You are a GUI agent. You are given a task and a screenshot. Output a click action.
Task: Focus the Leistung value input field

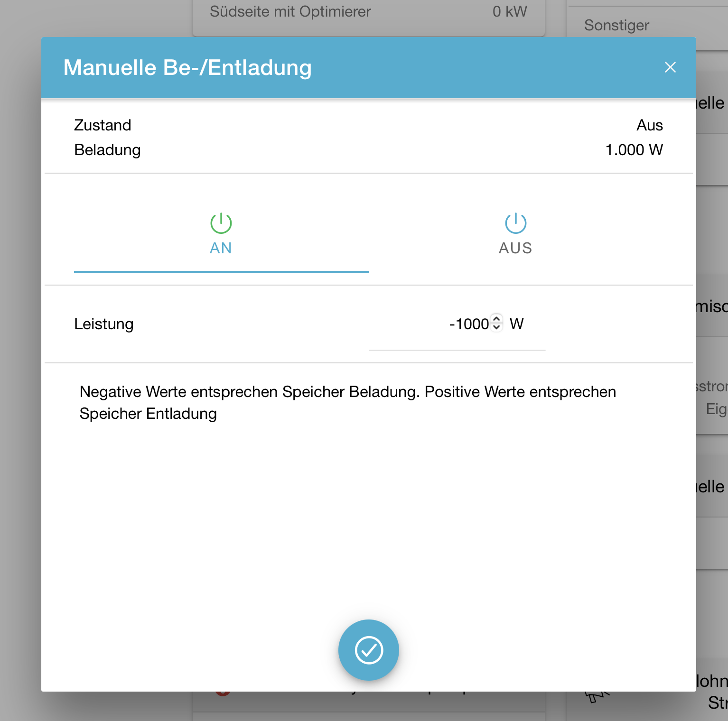tap(468, 324)
